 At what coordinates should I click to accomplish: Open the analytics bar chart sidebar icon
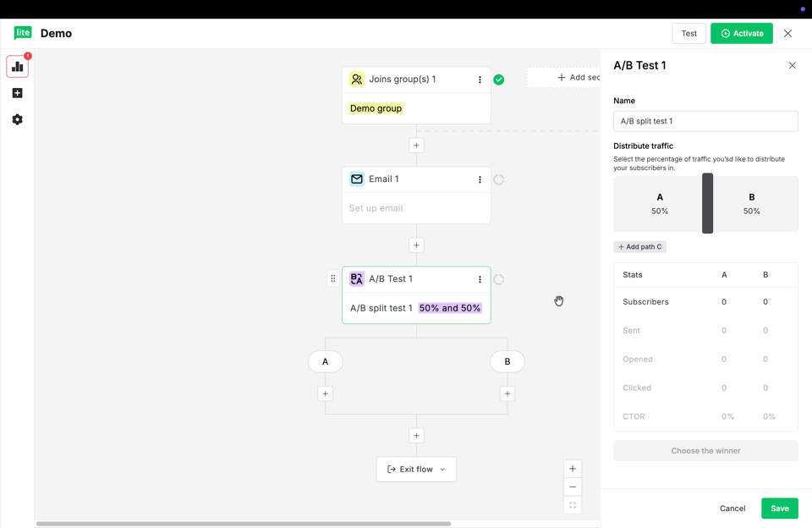point(17,67)
